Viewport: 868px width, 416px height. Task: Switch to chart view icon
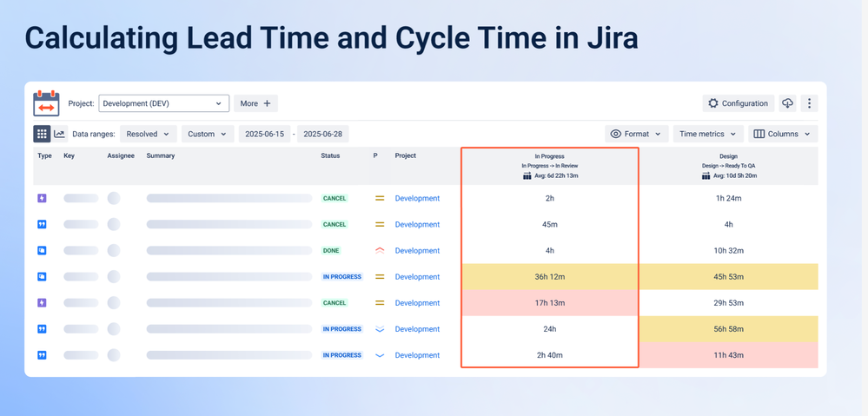click(x=60, y=134)
